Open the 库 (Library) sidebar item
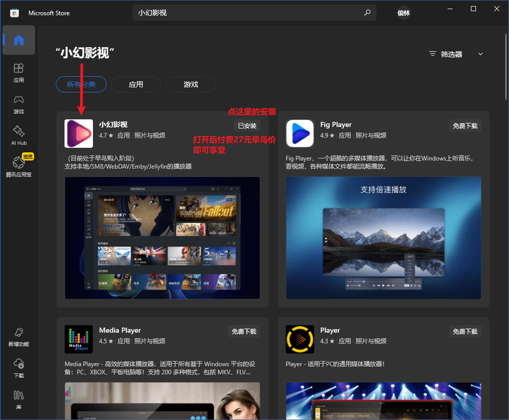Image resolution: width=509 pixels, height=420 pixels. point(19,399)
